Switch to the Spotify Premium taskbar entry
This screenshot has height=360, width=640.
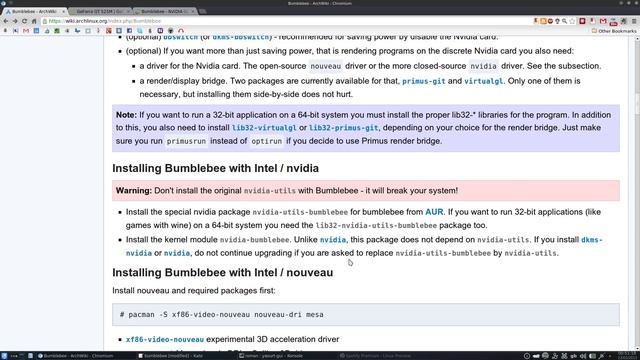pyautogui.click(x=376, y=356)
